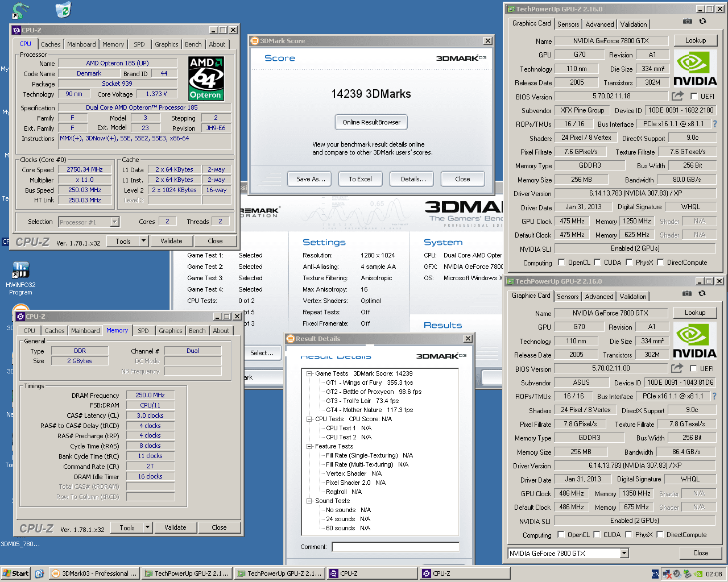Open the volume speaker tray icon

[677, 574]
